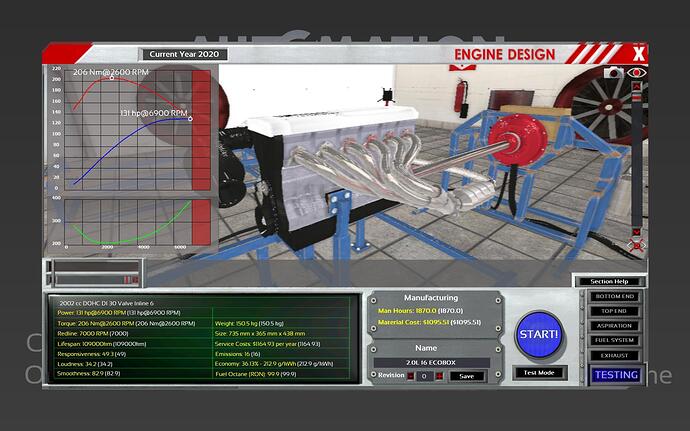Close the Engine Design window
This screenshot has height=431, width=690.
[639, 54]
